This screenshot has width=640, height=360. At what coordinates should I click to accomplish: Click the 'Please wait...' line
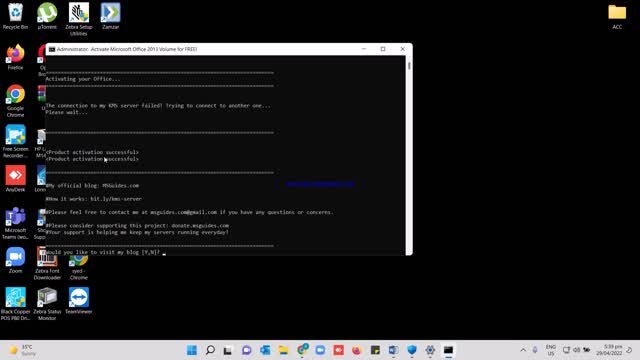[67, 112]
